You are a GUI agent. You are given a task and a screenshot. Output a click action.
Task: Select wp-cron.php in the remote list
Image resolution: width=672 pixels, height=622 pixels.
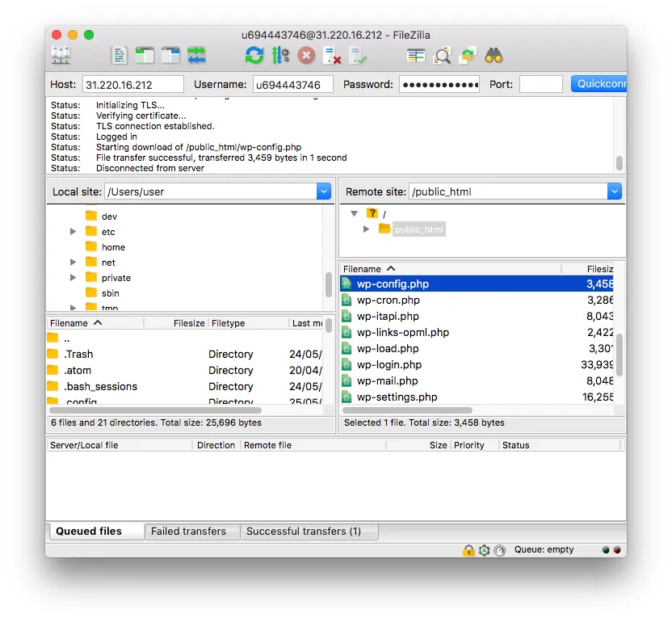477,300
